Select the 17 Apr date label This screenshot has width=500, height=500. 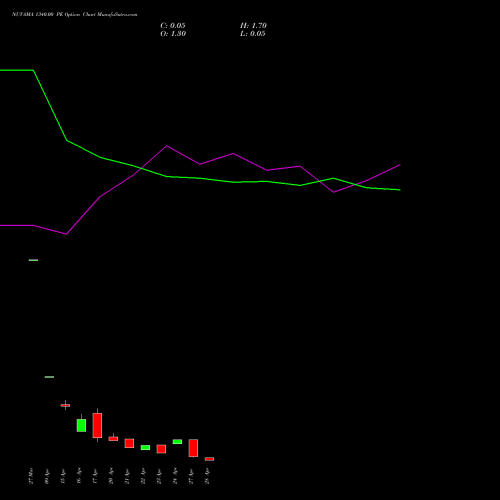(x=95, y=476)
